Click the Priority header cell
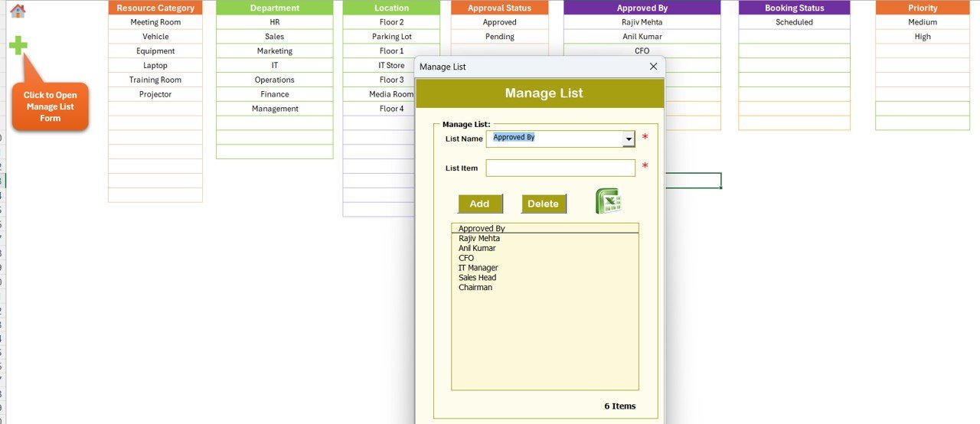 click(923, 8)
